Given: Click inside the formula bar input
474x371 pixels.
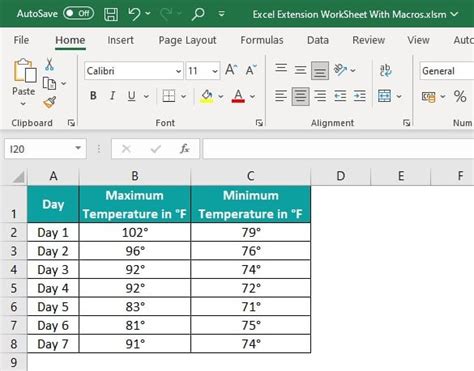Looking at the screenshot, I should click(338, 149).
